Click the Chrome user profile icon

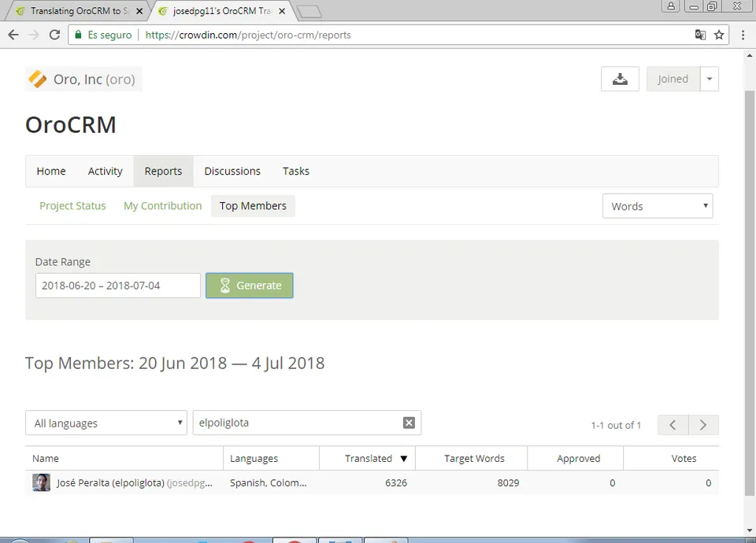click(671, 6)
